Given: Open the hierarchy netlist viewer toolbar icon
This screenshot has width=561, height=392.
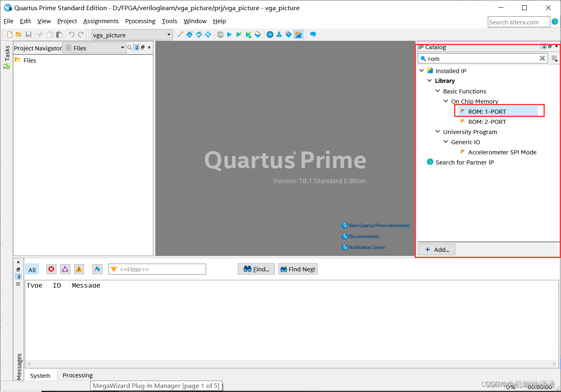Looking at the screenshot, I should click(279, 35).
